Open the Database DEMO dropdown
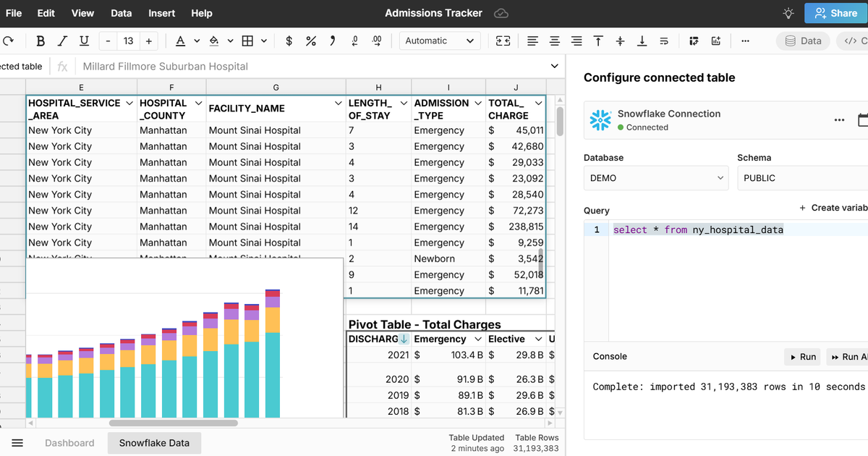868x456 pixels. (656, 178)
